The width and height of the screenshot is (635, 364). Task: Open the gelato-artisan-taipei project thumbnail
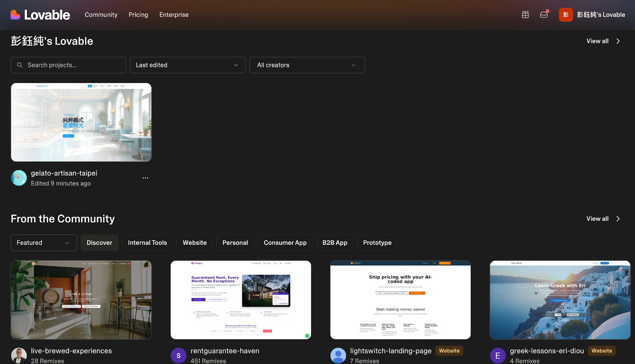81,122
